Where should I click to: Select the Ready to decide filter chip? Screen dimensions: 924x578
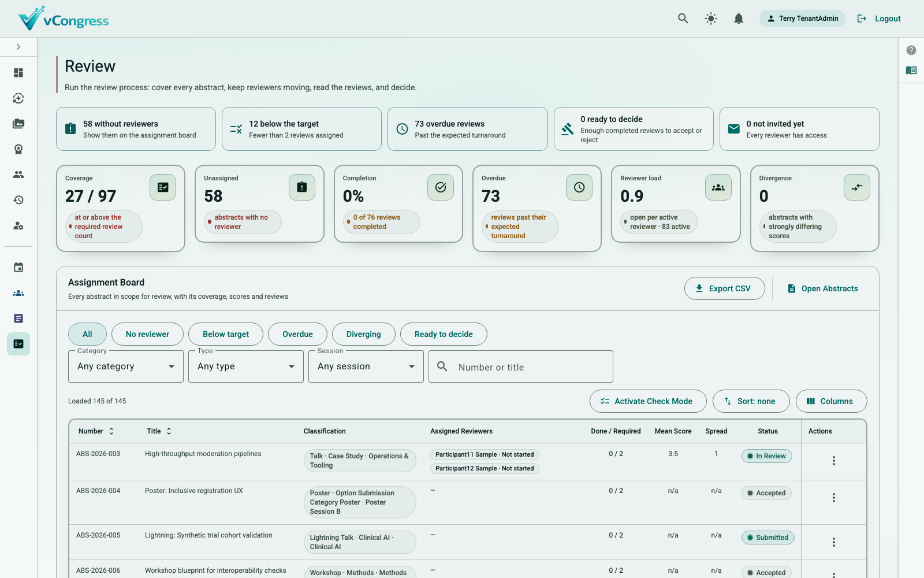(444, 334)
